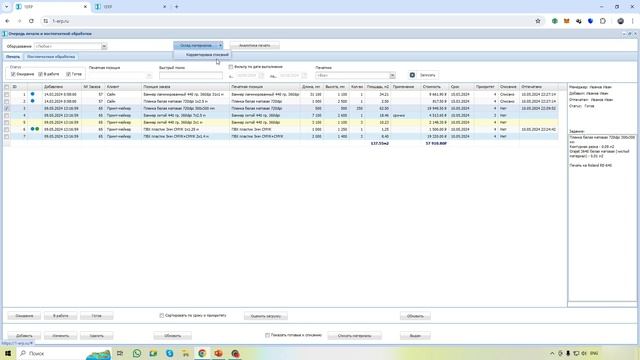Click the 'Удалить' button
The width and height of the screenshot is (640, 360).
click(97, 336)
